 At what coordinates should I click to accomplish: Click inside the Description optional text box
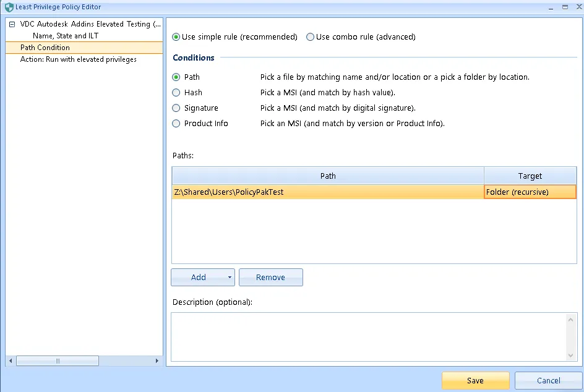tap(368, 336)
